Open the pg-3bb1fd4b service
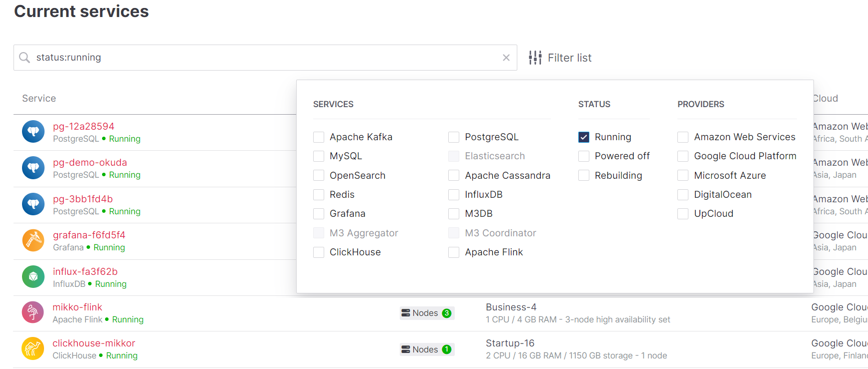Screen dimensions: 868x369 pos(83,199)
